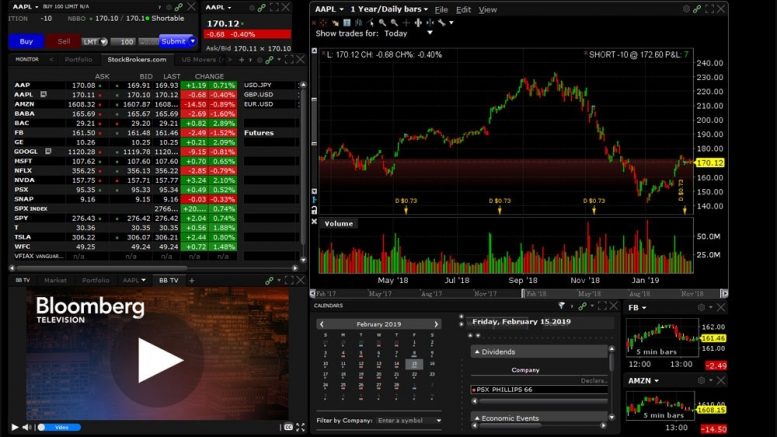
Task: Switch to the US Movers tab
Action: point(201,59)
